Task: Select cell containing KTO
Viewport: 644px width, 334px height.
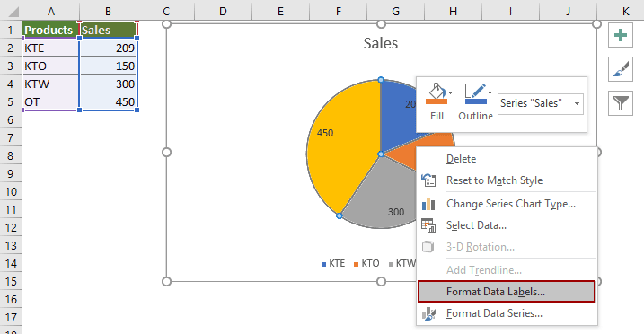Action: (x=50, y=66)
